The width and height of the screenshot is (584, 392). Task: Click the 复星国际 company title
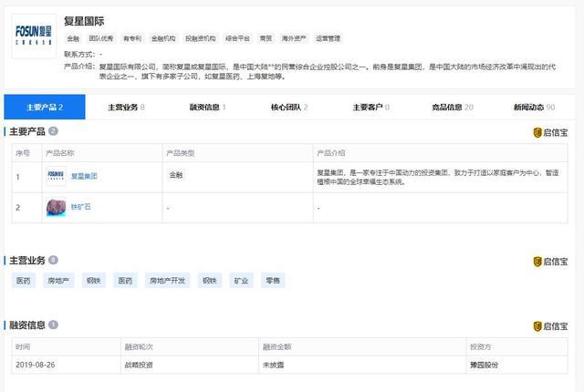[x=84, y=21]
